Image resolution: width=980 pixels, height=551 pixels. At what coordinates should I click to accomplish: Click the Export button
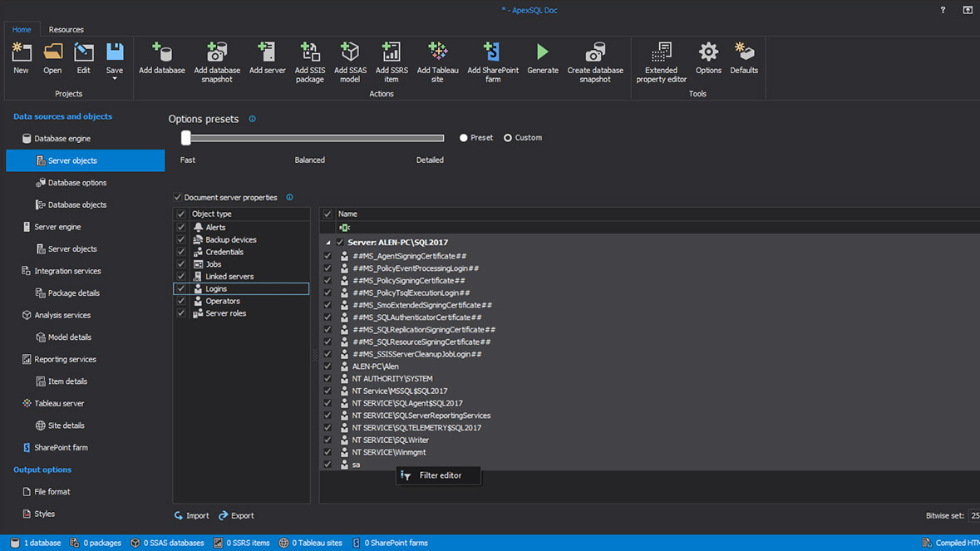[x=236, y=516]
